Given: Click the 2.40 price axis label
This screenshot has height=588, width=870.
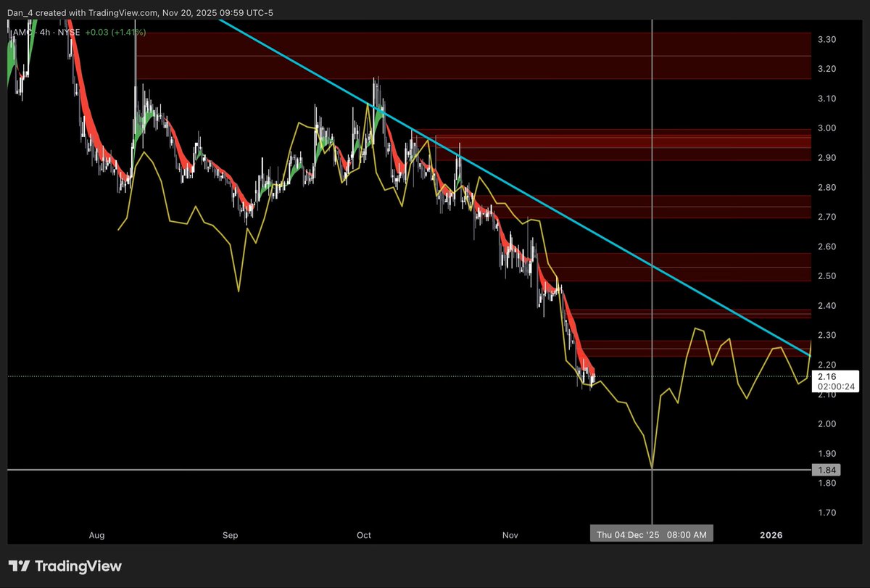Looking at the screenshot, I should (826, 305).
